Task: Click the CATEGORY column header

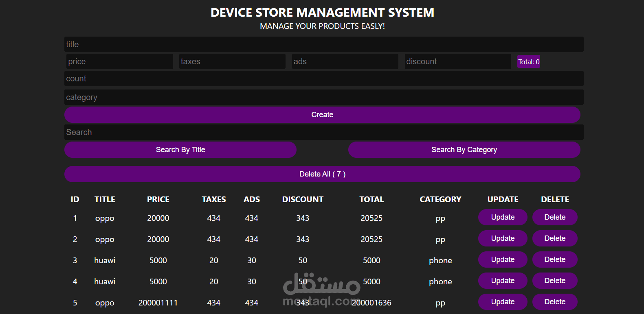Action: [440, 199]
